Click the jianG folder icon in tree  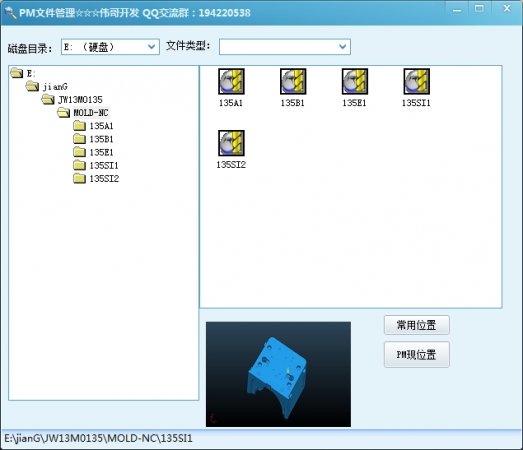(x=33, y=86)
